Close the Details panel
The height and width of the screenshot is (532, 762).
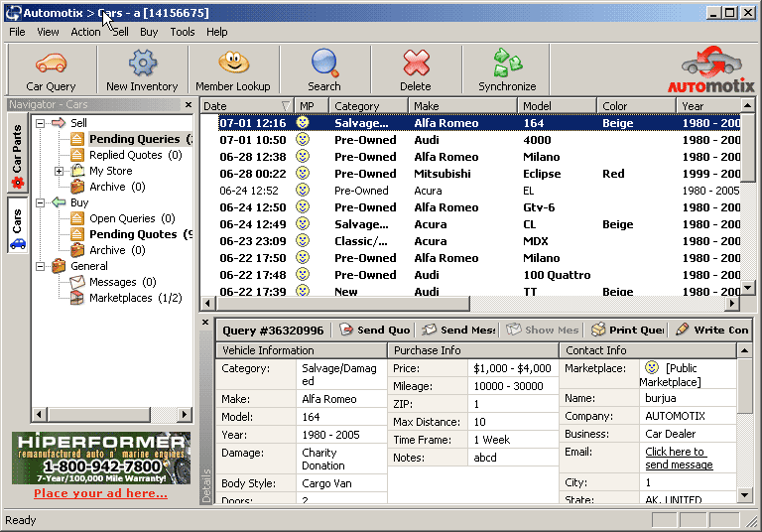pos(205,322)
